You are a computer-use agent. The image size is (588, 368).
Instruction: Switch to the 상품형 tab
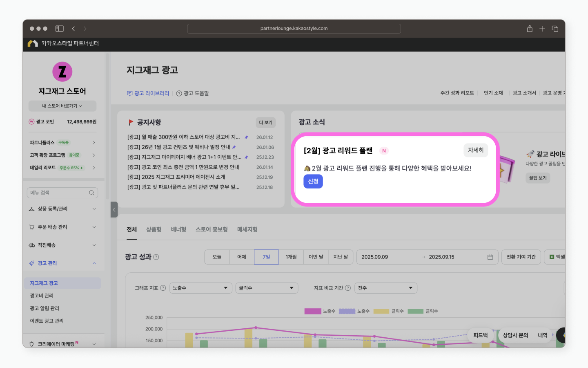[153, 229]
